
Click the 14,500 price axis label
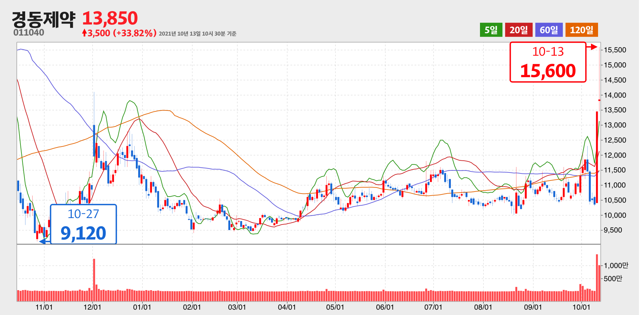pyautogui.click(x=615, y=80)
